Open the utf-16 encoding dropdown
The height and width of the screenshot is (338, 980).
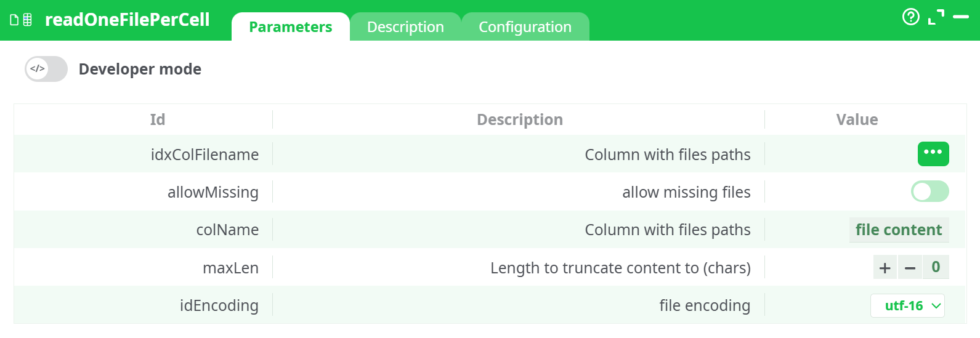(x=907, y=305)
